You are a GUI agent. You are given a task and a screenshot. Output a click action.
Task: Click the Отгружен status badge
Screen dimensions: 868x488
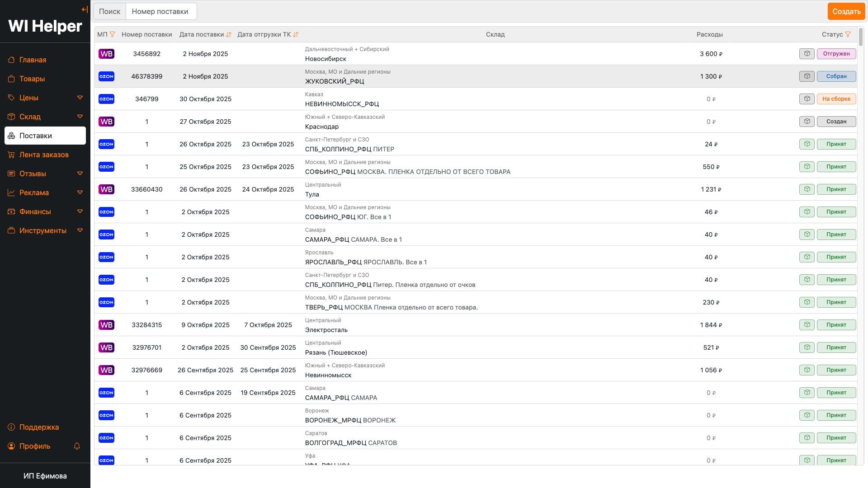(836, 54)
